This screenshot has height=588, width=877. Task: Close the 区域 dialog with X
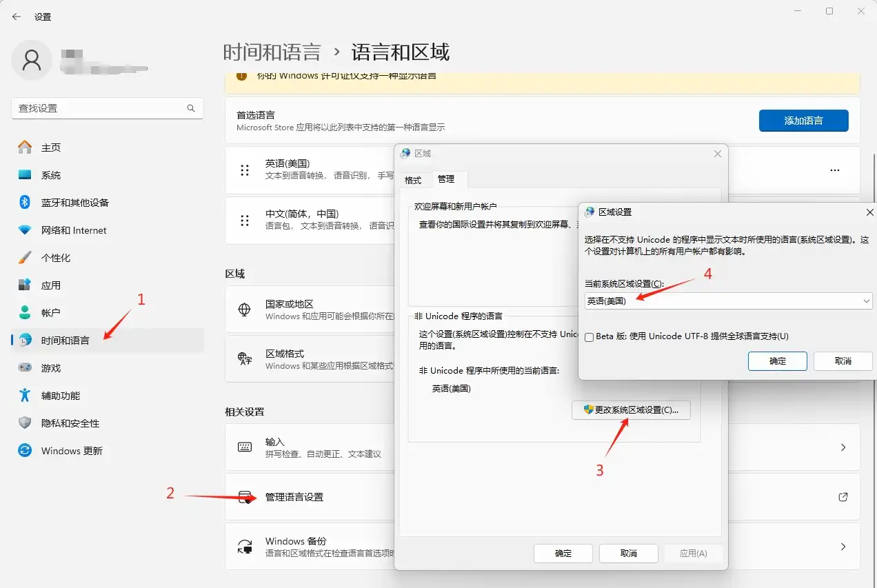[x=717, y=154]
